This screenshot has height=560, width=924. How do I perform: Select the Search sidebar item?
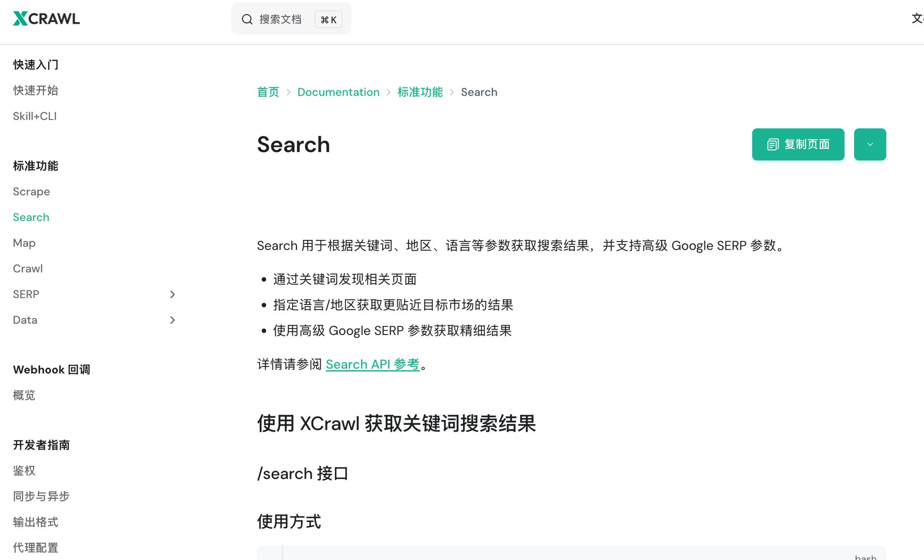tap(31, 217)
